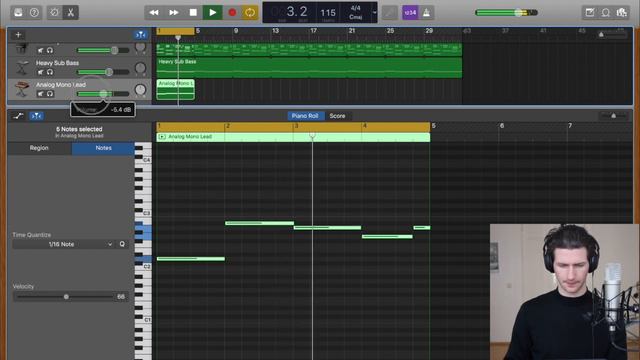Click bar 17 in the tracks ruler

click(313, 31)
